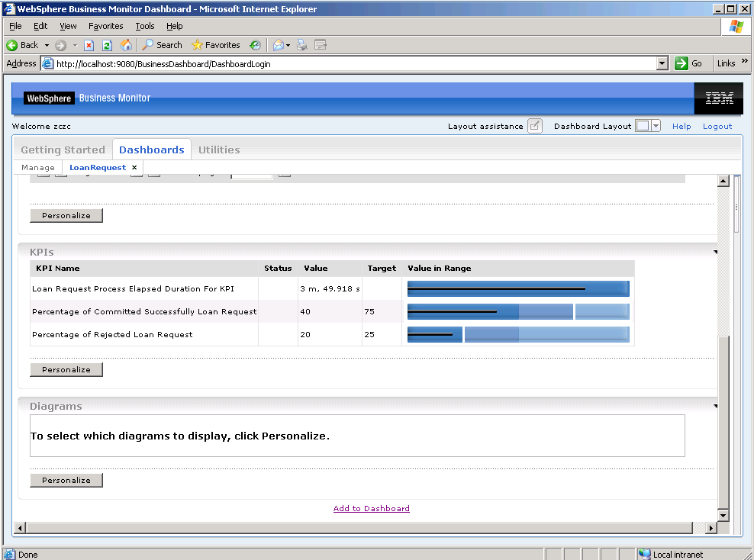Open the Favorites pane from the toolbar
This screenshot has height=560, width=754.
tap(216, 45)
